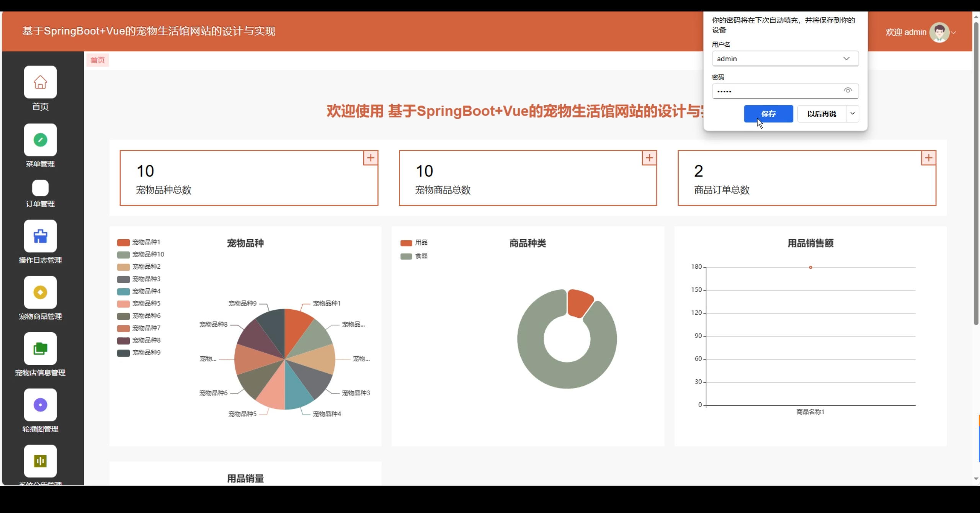Open 操作日志管理 blue briefcase icon
The image size is (980, 513).
(40, 236)
